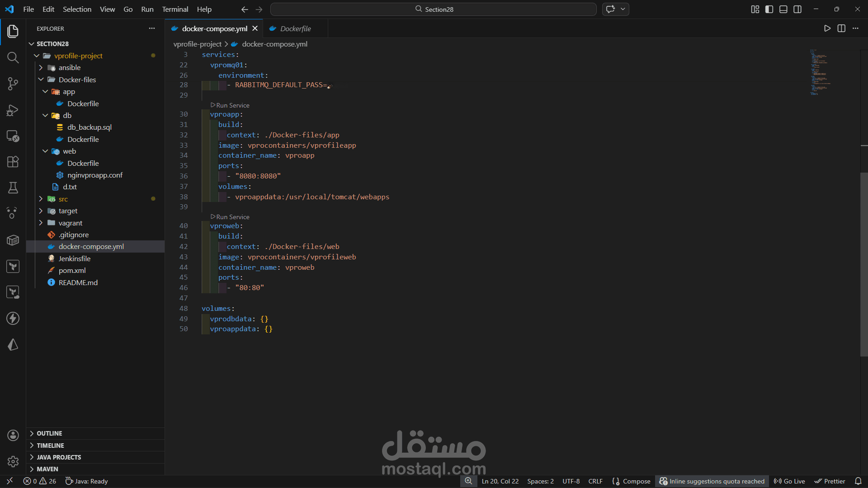Screen dimensions: 868x488
Task: Toggle the secondary side bar visibility
Action: click(797, 9)
